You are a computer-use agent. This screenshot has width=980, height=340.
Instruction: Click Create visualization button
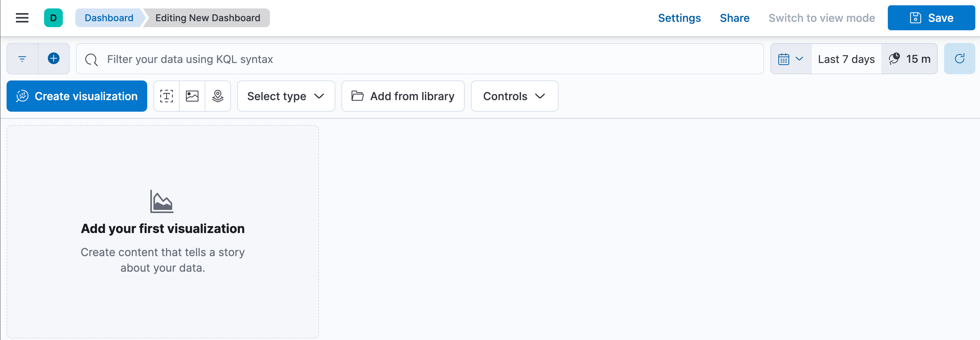coord(77,96)
